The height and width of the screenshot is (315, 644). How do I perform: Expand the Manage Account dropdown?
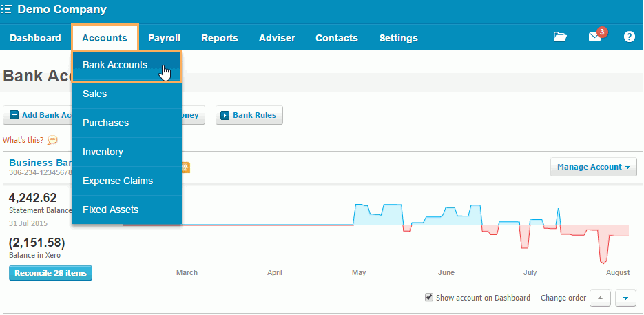(x=594, y=167)
